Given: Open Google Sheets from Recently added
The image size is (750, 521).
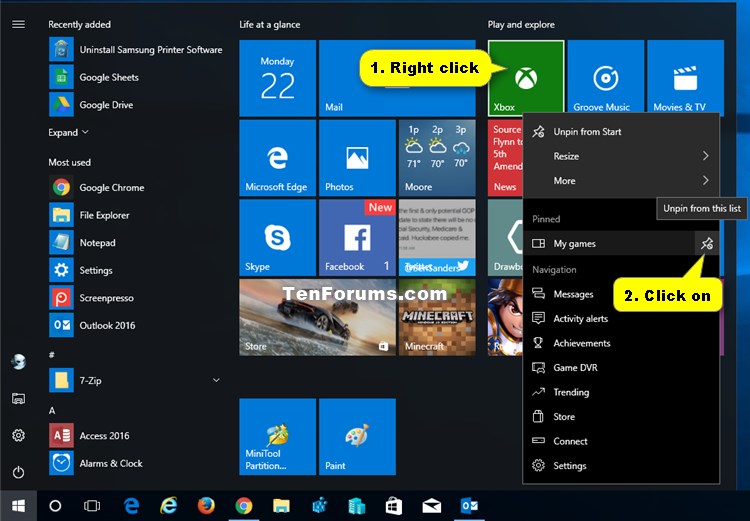Looking at the screenshot, I should click(x=136, y=77).
